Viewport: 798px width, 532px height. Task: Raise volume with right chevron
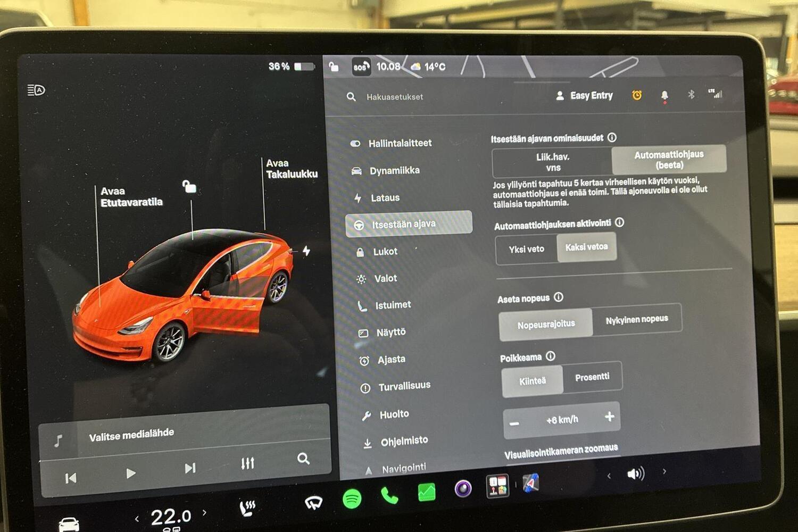coord(664,471)
